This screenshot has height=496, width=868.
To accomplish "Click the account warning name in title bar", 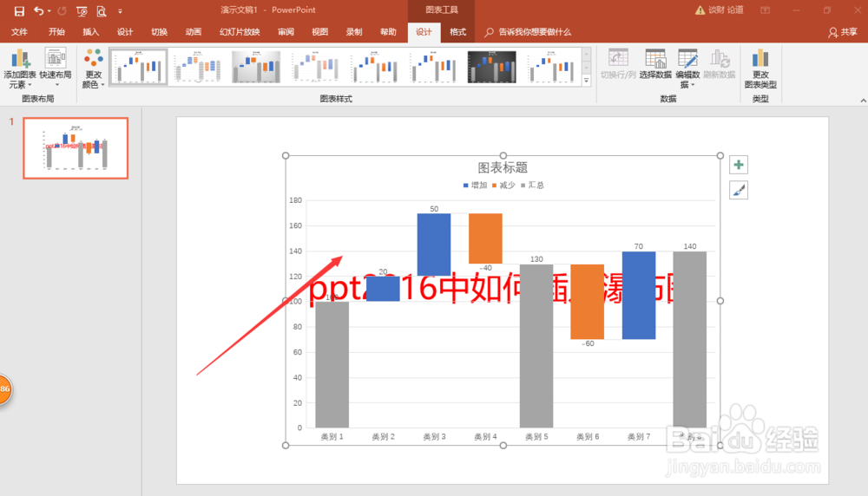I will (x=719, y=10).
